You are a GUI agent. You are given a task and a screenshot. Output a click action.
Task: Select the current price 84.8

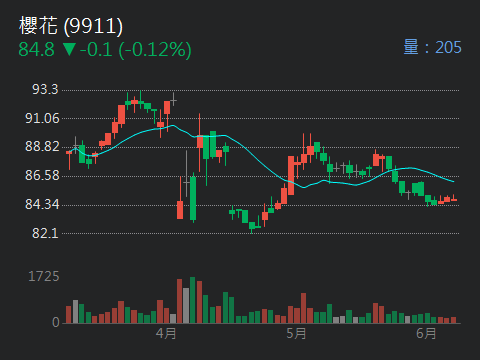tap(36, 49)
